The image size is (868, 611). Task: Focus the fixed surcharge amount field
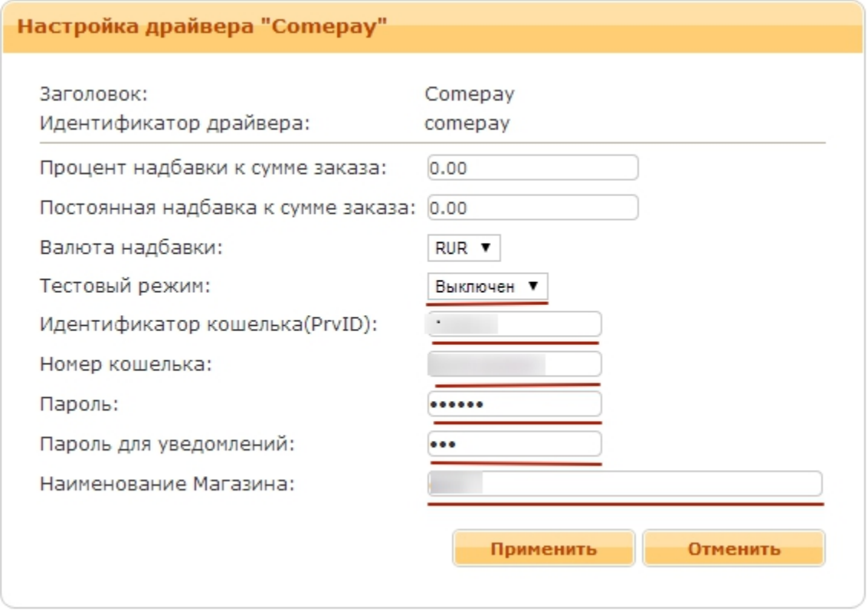click(x=532, y=208)
